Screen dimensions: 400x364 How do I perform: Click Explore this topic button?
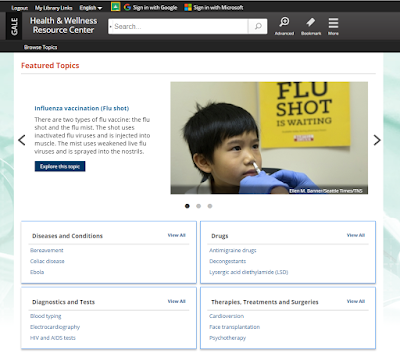(60, 166)
